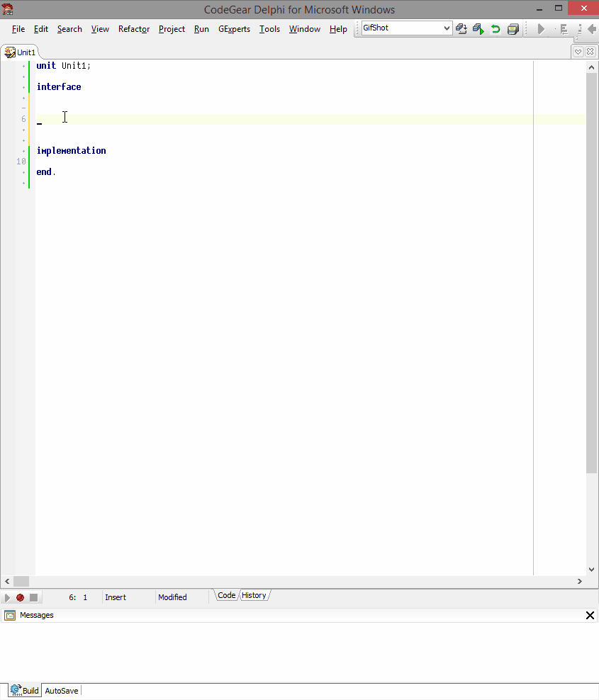Open the GExperts menu
The width and height of the screenshot is (599, 700).
pyautogui.click(x=234, y=29)
